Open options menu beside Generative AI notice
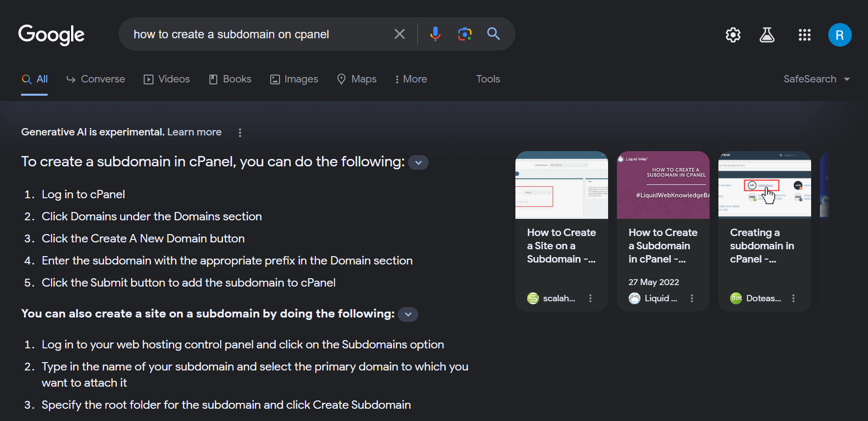 coord(240,132)
